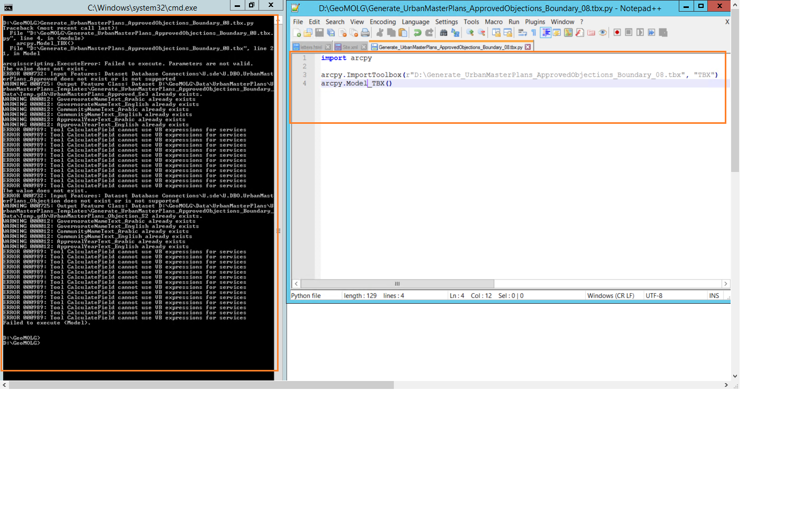Open the Edit menu
The height and width of the screenshot is (508, 812).
315,22
